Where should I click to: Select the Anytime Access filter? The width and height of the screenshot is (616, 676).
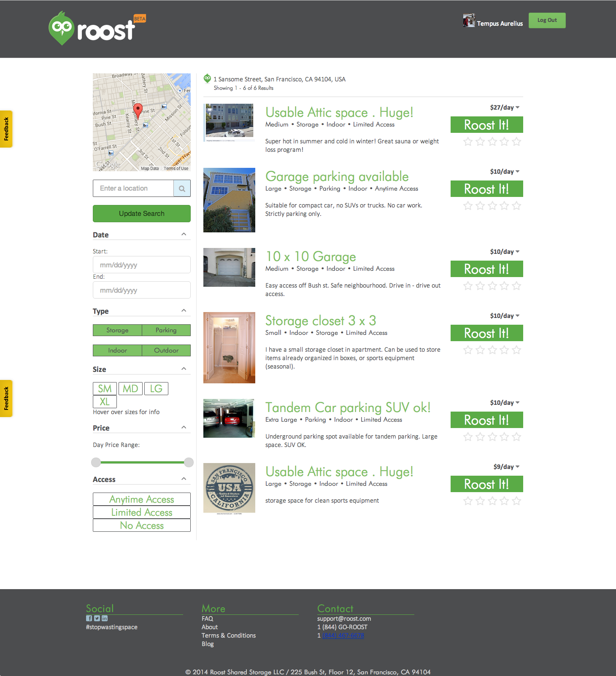[x=142, y=499]
